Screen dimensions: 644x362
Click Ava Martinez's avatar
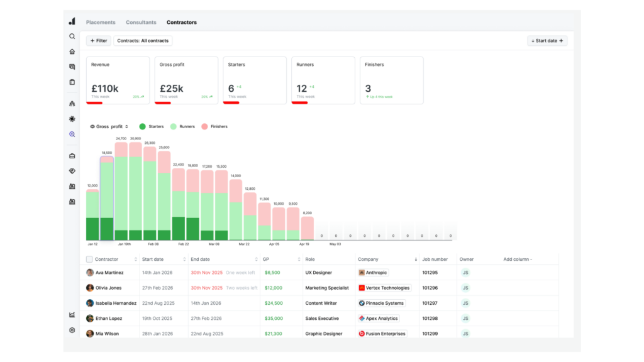(x=89, y=273)
